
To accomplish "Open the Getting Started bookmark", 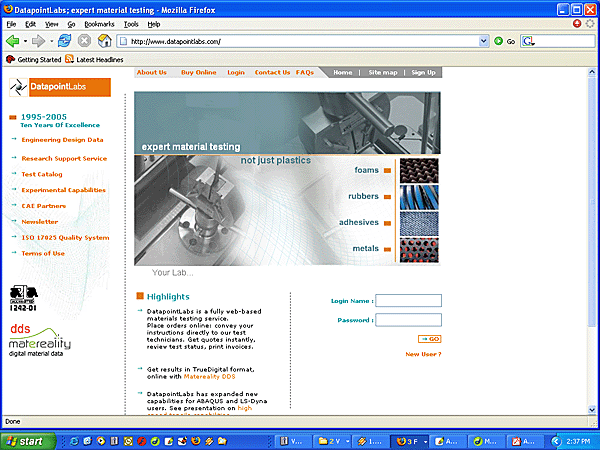I will tap(34, 60).
